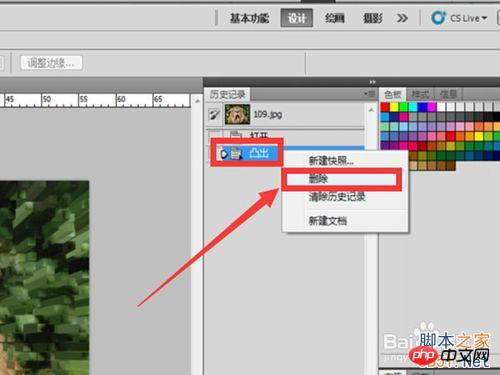Viewport: 500px width, 375px height.
Task: Switch to the 摄影 workspace
Action: 373,18
